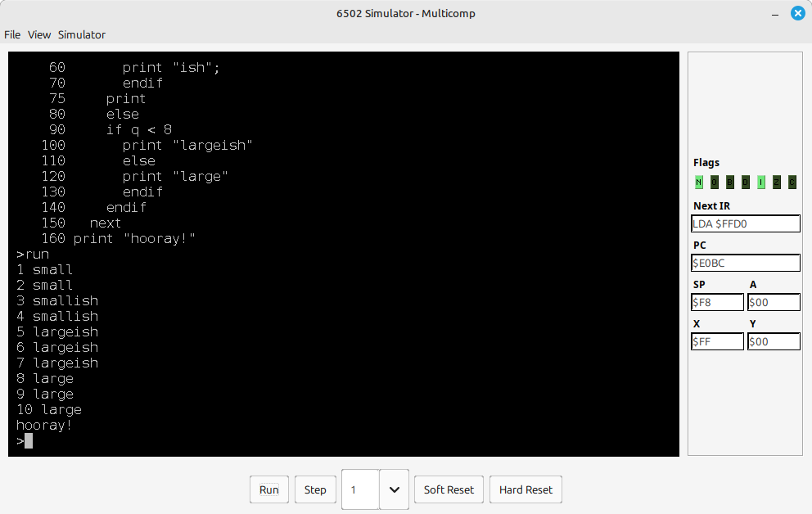812x514 pixels.
Task: Click the Step button
Action: (x=315, y=489)
